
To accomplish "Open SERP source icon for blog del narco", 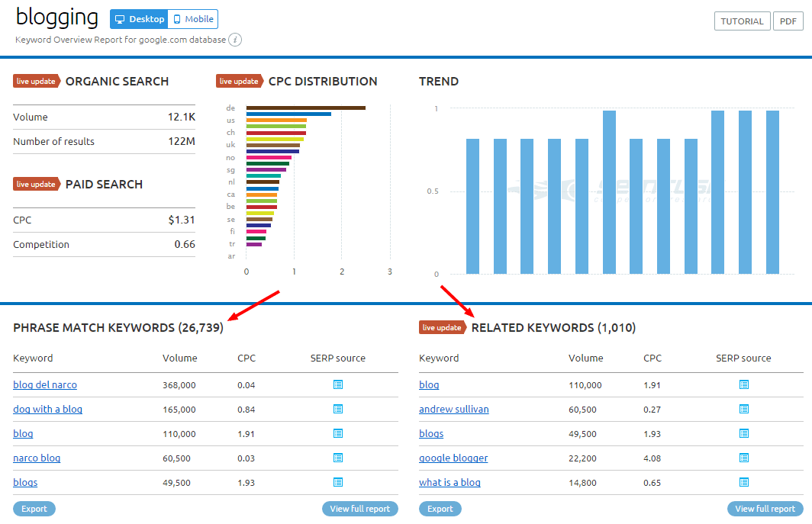I will click(338, 384).
